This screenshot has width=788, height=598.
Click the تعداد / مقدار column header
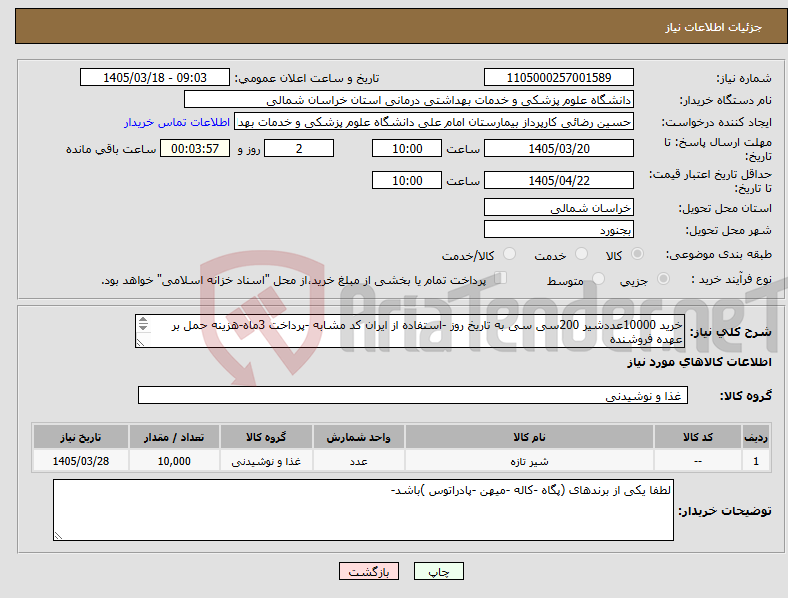pos(174,437)
